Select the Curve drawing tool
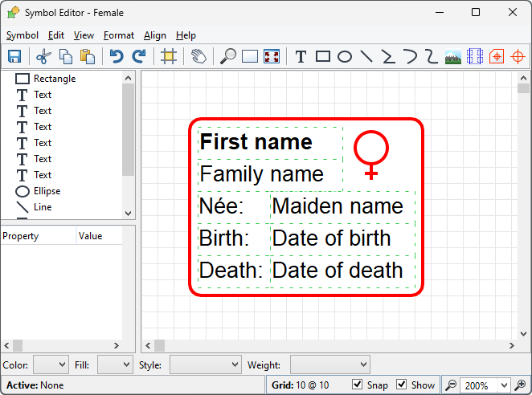Image resolution: width=532 pixels, height=395 pixels. [432, 57]
